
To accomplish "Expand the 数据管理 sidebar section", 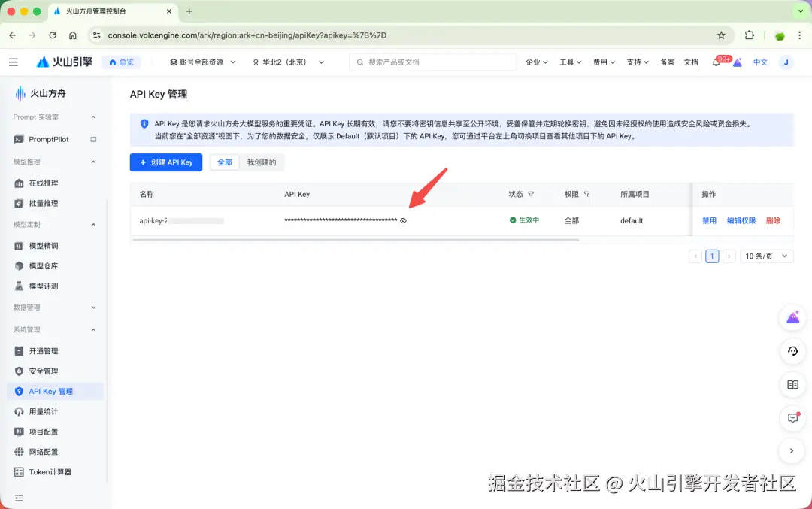I will (x=93, y=307).
